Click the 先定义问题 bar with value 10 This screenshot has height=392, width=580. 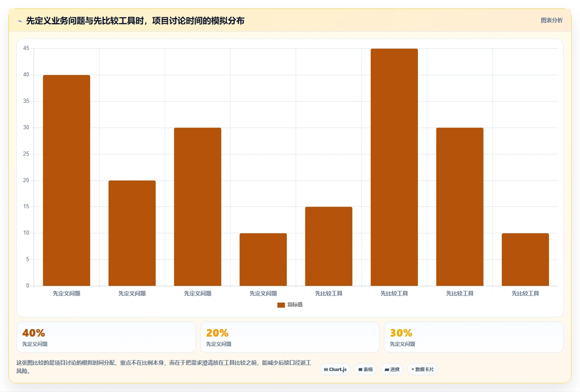click(x=263, y=260)
